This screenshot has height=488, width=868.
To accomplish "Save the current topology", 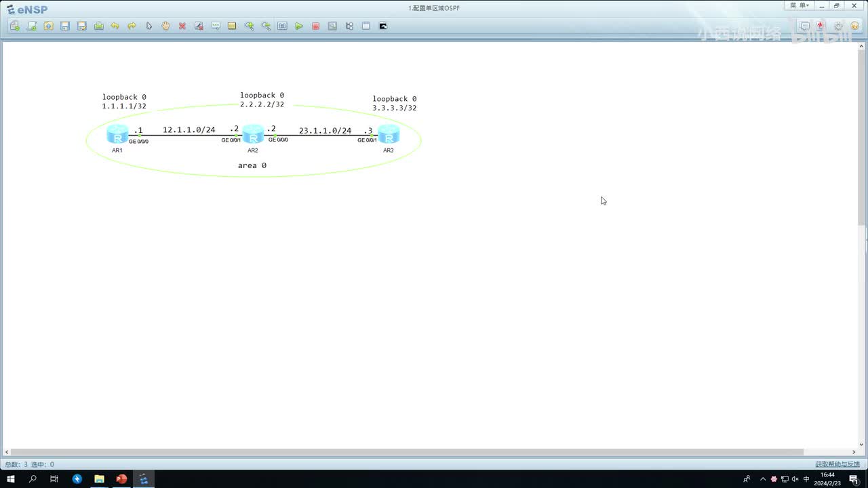I will 65,26.
